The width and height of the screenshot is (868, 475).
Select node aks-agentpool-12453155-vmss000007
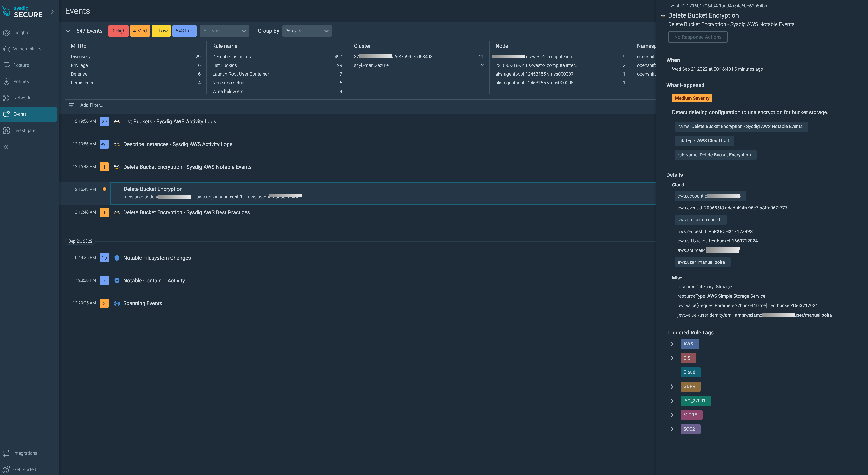pyautogui.click(x=560, y=74)
